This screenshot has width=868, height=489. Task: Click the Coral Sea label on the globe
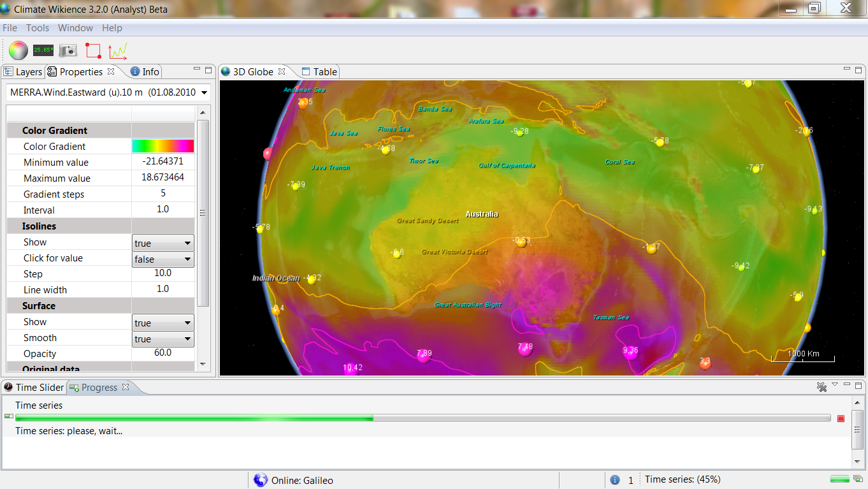[619, 162]
